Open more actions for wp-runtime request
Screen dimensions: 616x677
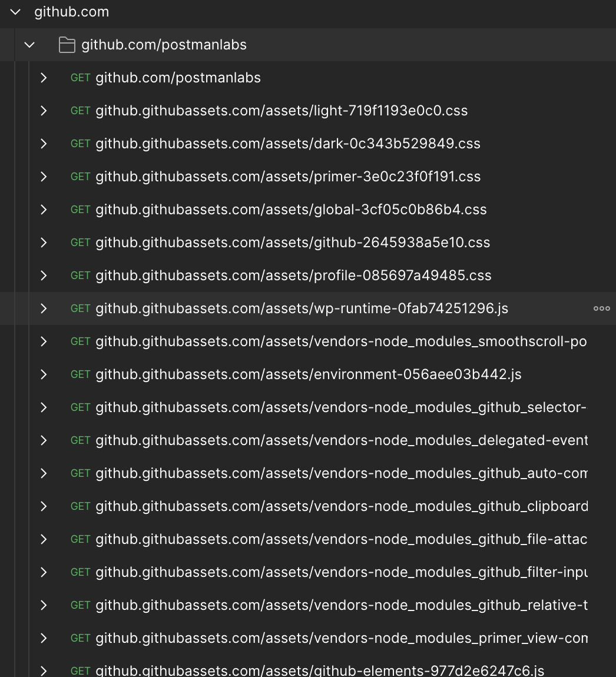(x=601, y=308)
